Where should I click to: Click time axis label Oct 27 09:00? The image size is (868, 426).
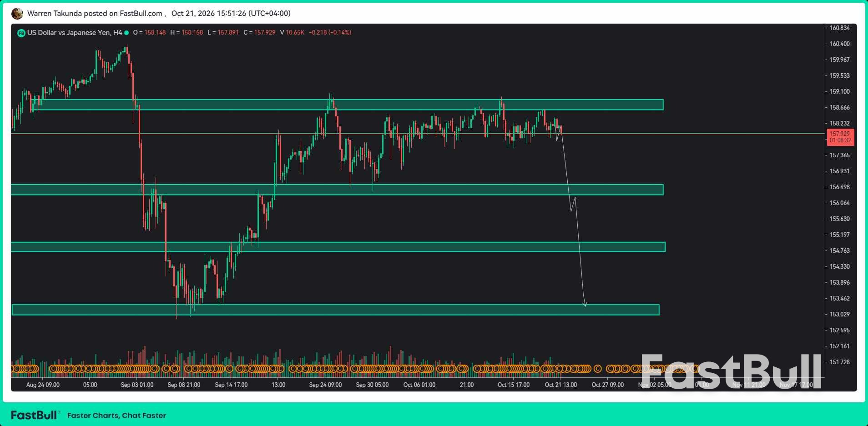coord(608,385)
